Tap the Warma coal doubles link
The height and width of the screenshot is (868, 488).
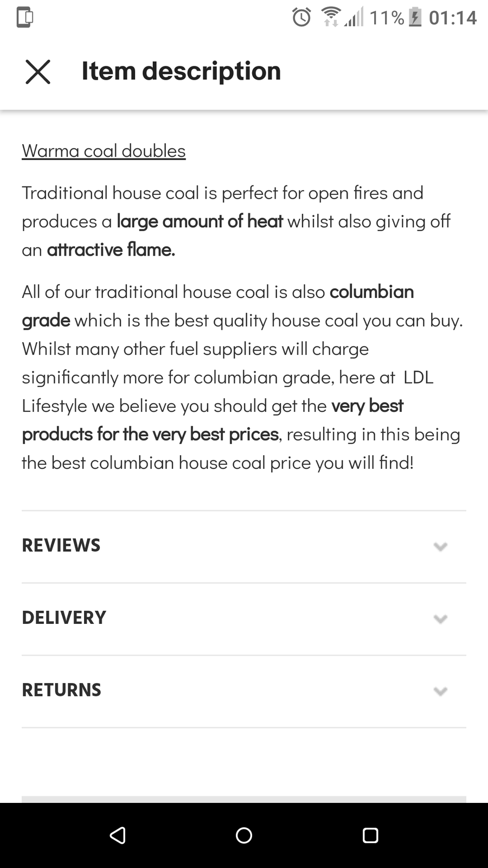[104, 151]
